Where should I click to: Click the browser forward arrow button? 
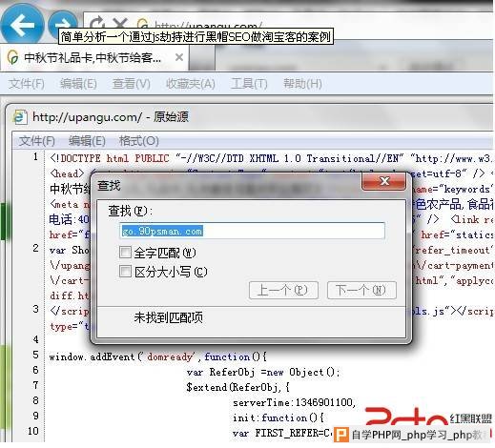pos(63,24)
